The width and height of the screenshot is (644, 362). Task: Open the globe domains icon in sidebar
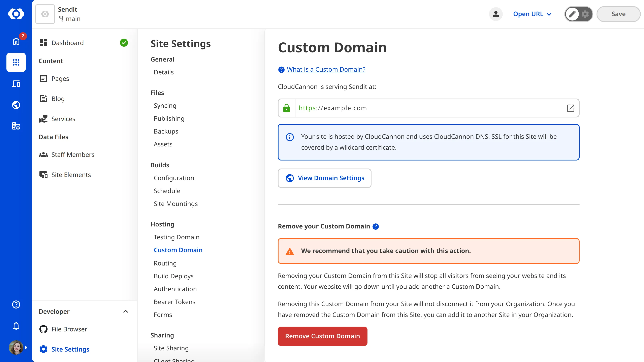point(16,105)
